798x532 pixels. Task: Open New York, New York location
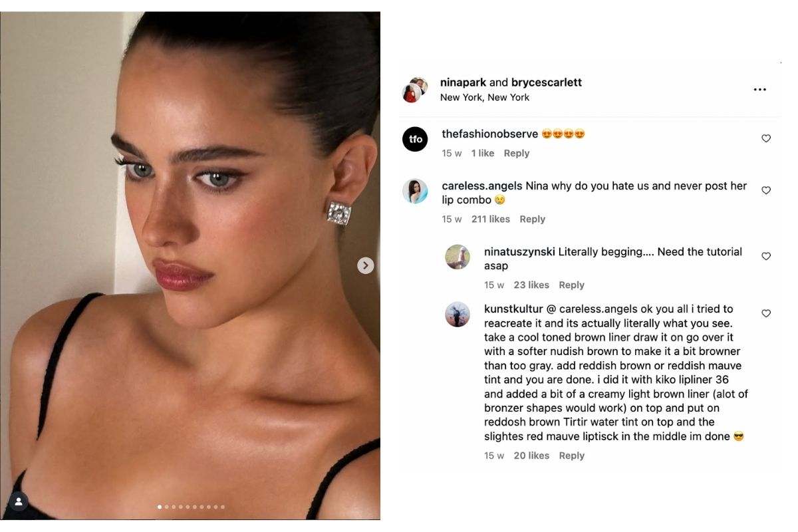(x=485, y=97)
